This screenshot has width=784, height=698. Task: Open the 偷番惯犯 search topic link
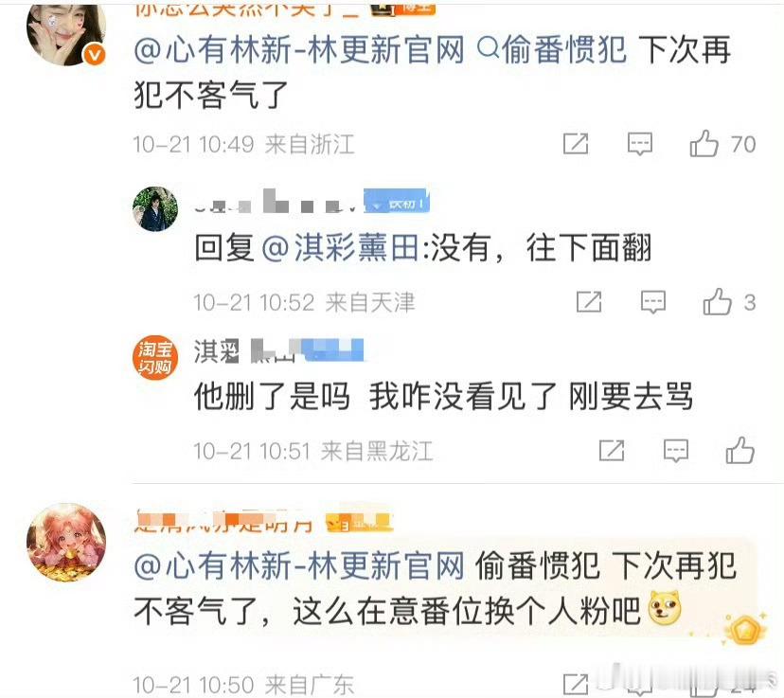(x=551, y=50)
